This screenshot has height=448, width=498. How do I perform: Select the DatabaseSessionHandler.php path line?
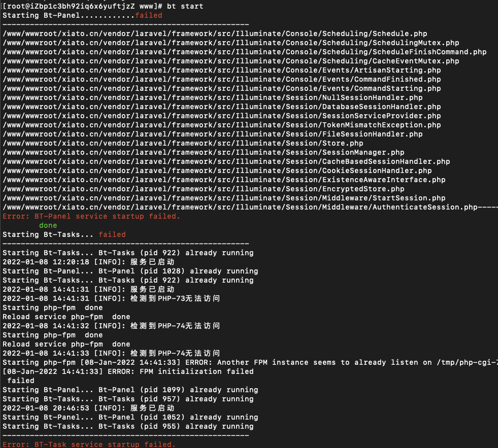222,107
